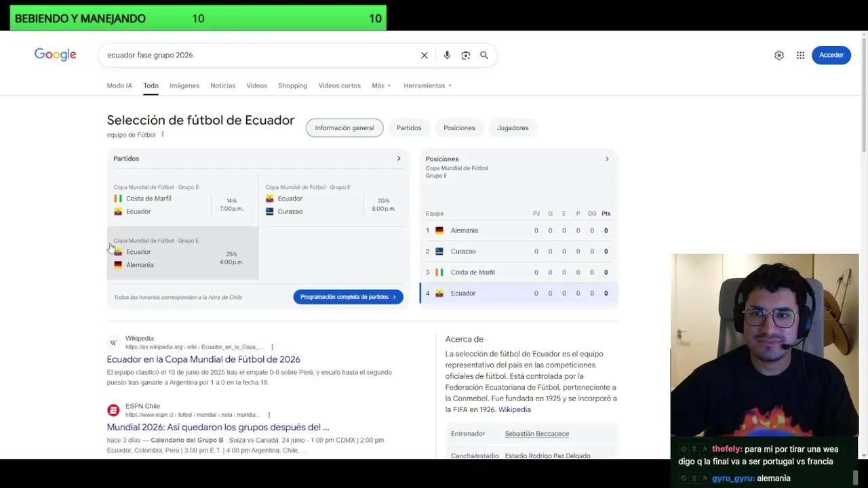Clear the search query with X icon
The image size is (868, 488).
(425, 55)
